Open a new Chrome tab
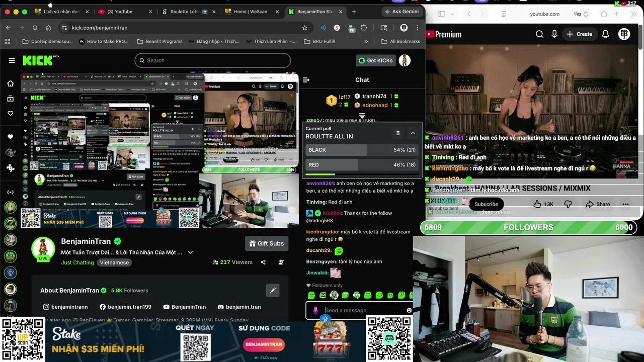Viewport: 644px width, 362px height. pyautogui.click(x=354, y=12)
